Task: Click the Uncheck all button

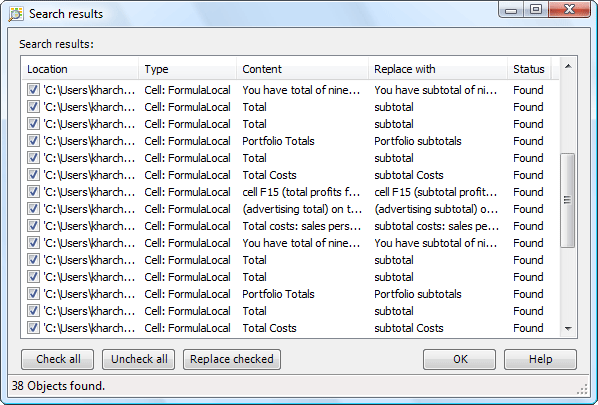Action: (x=138, y=359)
